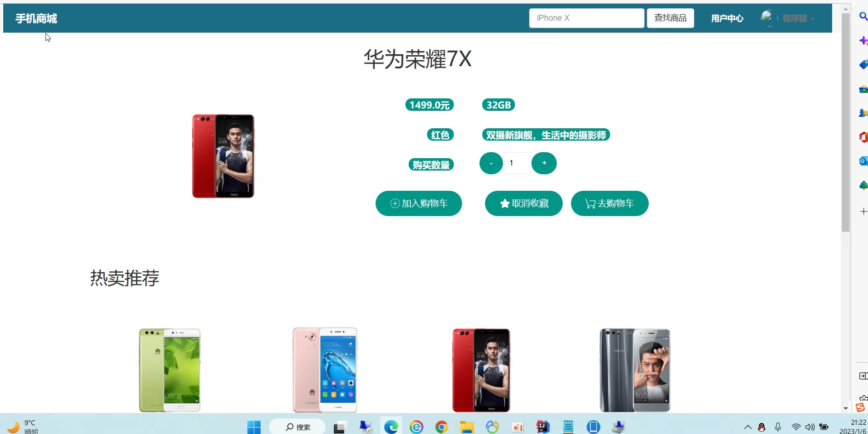Click the 1499.0元 price badge
The width and height of the screenshot is (868, 434).
[429, 105]
